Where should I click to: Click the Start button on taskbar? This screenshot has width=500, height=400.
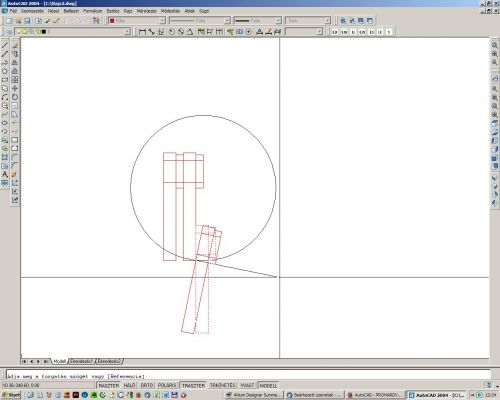(x=11, y=395)
